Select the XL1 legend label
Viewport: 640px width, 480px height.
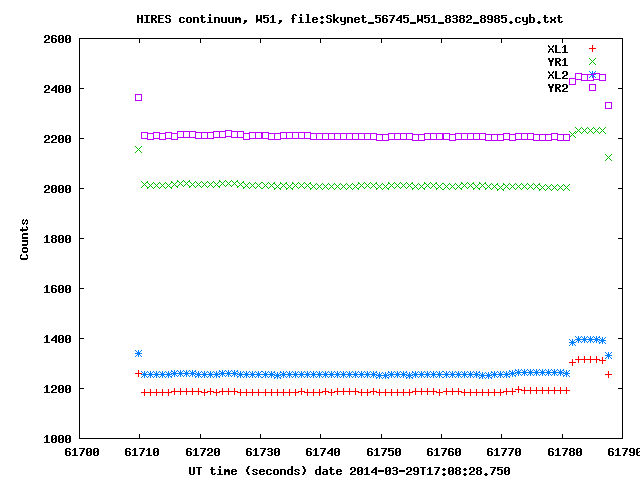tap(558, 49)
